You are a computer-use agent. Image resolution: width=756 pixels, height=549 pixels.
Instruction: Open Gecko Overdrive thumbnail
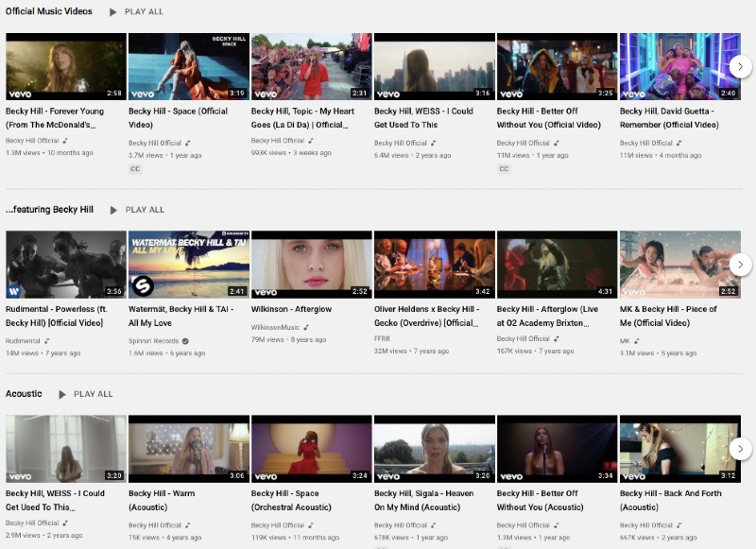pyautogui.click(x=435, y=265)
